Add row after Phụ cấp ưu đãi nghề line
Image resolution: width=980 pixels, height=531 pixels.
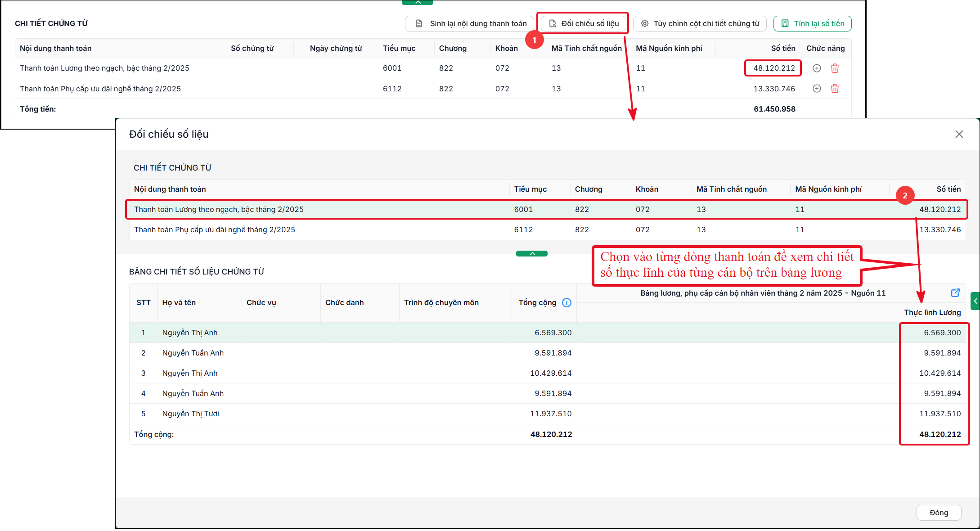coord(817,89)
